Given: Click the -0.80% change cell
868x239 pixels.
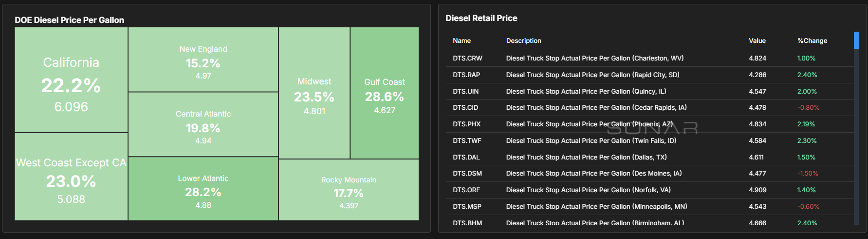Looking at the screenshot, I should click(808, 107).
